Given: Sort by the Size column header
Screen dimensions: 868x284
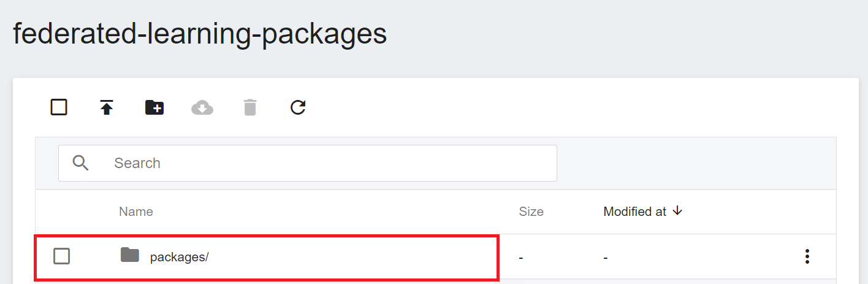Looking at the screenshot, I should [x=531, y=212].
